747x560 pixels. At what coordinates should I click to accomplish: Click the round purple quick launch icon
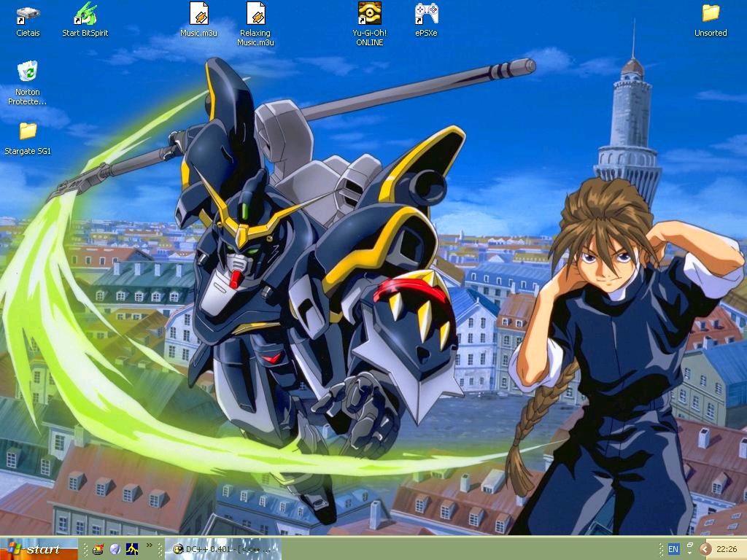click(115, 550)
